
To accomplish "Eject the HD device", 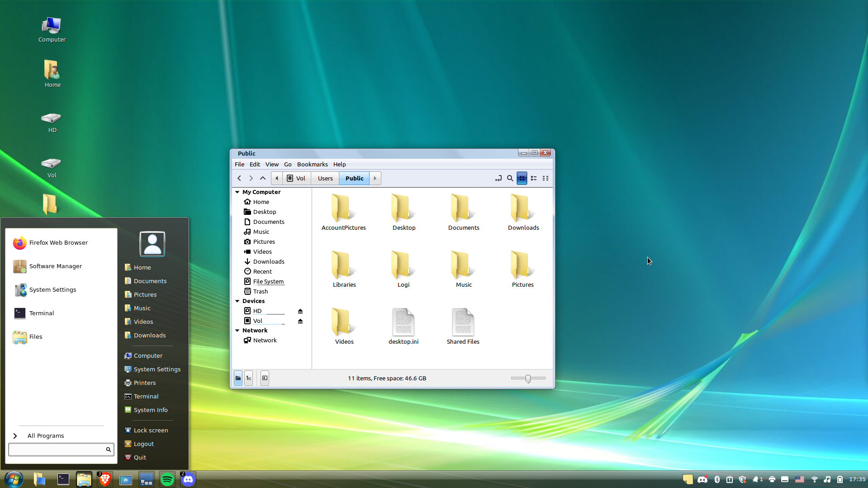I will point(300,311).
